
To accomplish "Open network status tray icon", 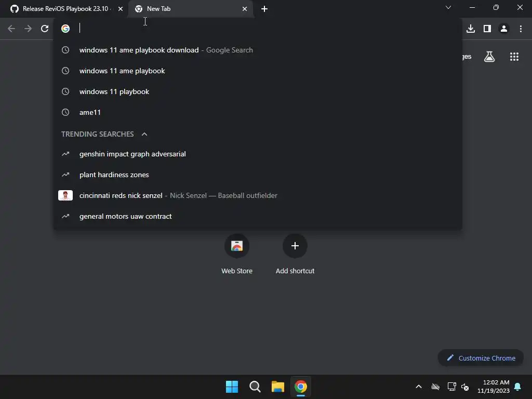I will pos(451,387).
